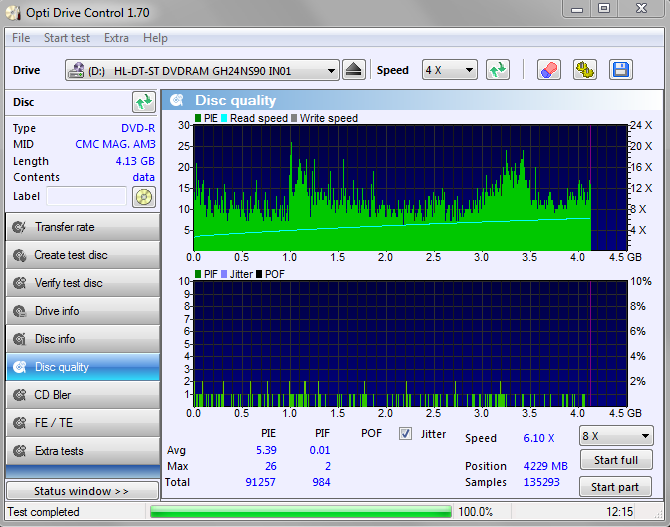Select Verify test disc in sidebar
This screenshot has height=527, width=670.
pos(83,283)
